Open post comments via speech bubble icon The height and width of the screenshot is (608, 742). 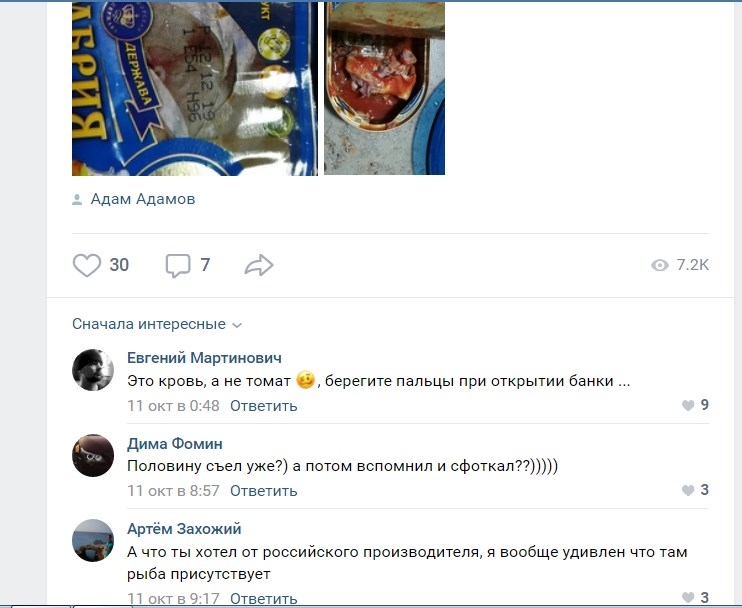coord(178,265)
